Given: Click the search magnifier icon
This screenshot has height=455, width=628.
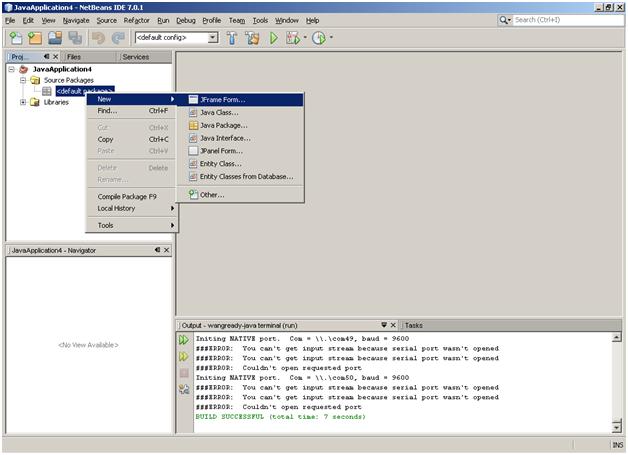Looking at the screenshot, I should coord(505,20).
